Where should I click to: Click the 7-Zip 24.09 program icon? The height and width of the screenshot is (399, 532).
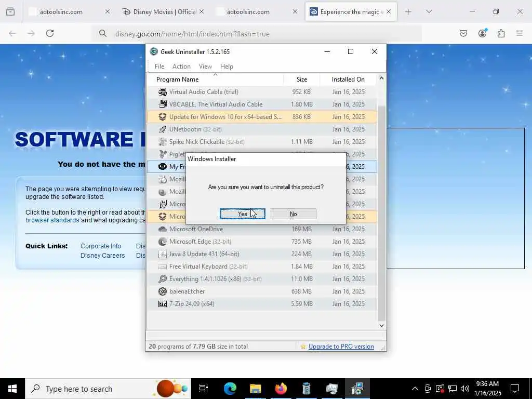click(x=163, y=303)
